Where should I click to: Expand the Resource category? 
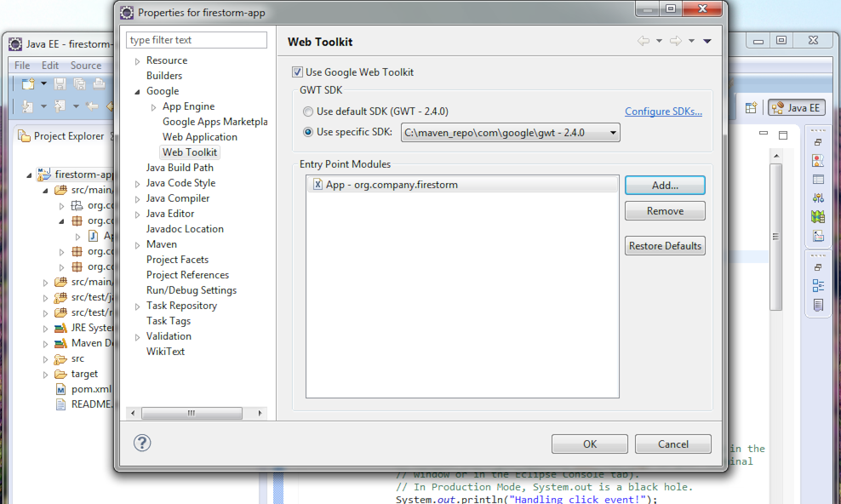point(137,61)
